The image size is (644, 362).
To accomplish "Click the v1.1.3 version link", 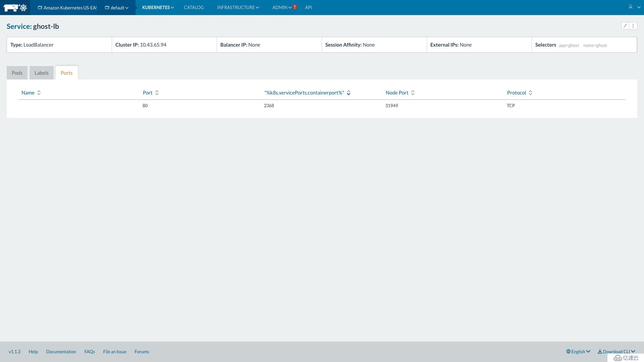I will point(14,352).
